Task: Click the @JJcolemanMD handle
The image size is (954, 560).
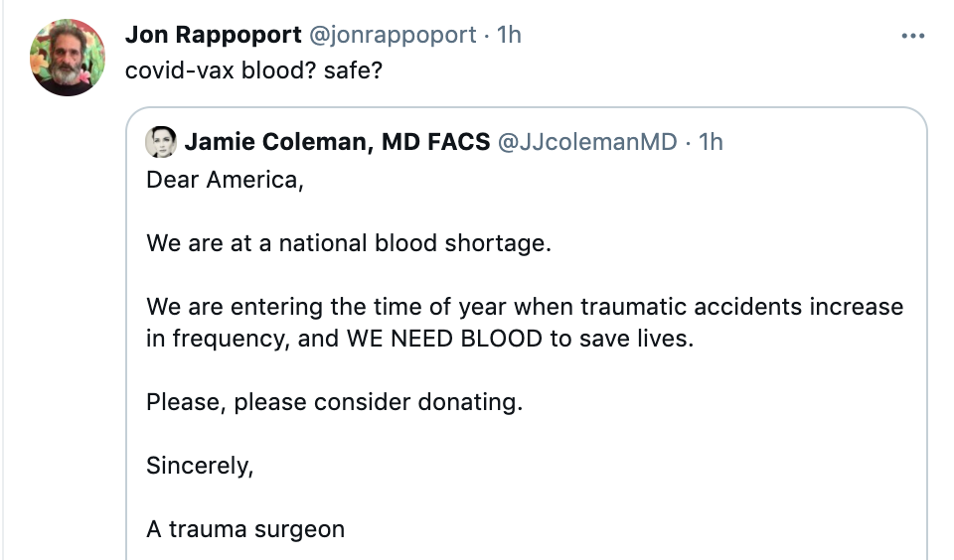Action: (x=586, y=142)
